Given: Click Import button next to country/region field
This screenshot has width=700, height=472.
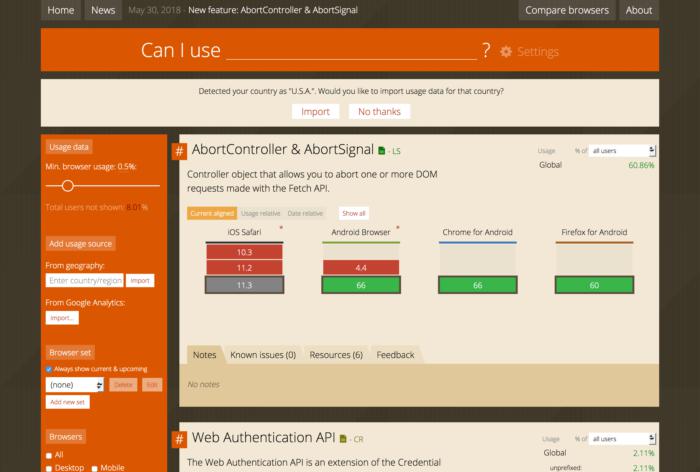Looking at the screenshot, I should pos(140,280).
